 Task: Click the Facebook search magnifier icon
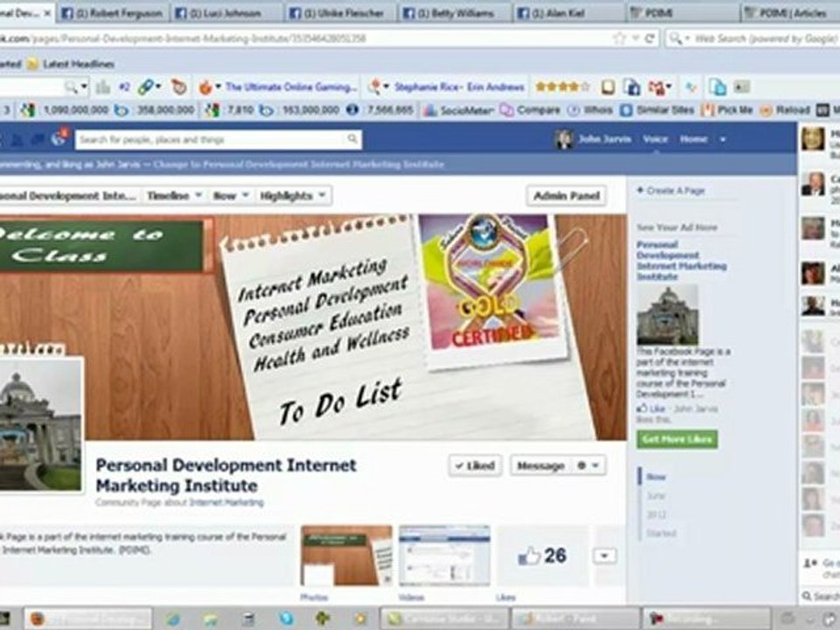(352, 139)
